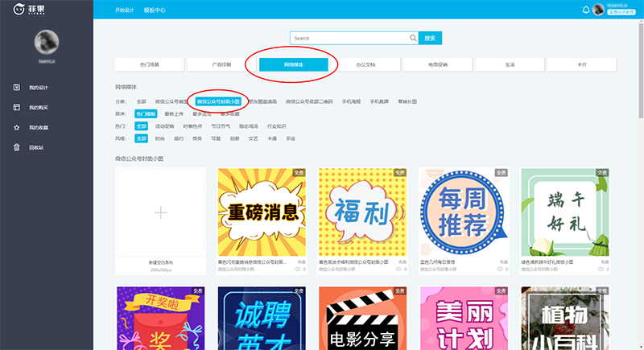Image resolution: width=644 pixels, height=350 pixels.
Task: Open the notifications bell
Action: point(586,10)
